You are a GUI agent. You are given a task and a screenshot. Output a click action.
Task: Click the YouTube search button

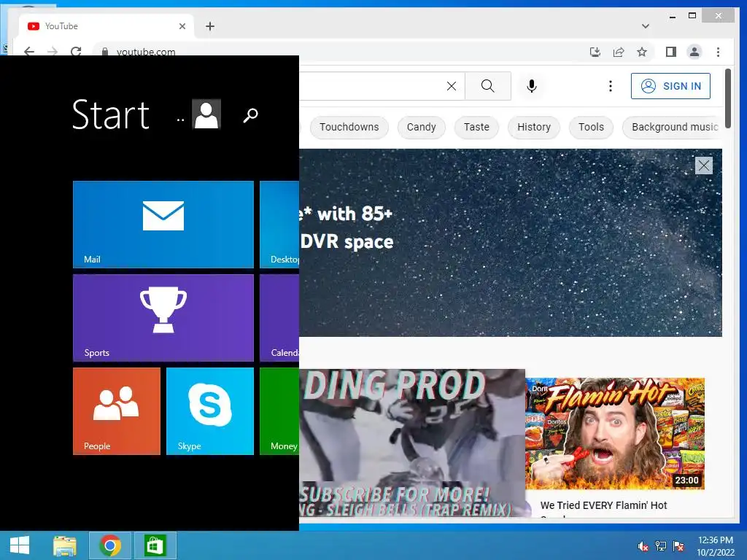pyautogui.click(x=488, y=86)
